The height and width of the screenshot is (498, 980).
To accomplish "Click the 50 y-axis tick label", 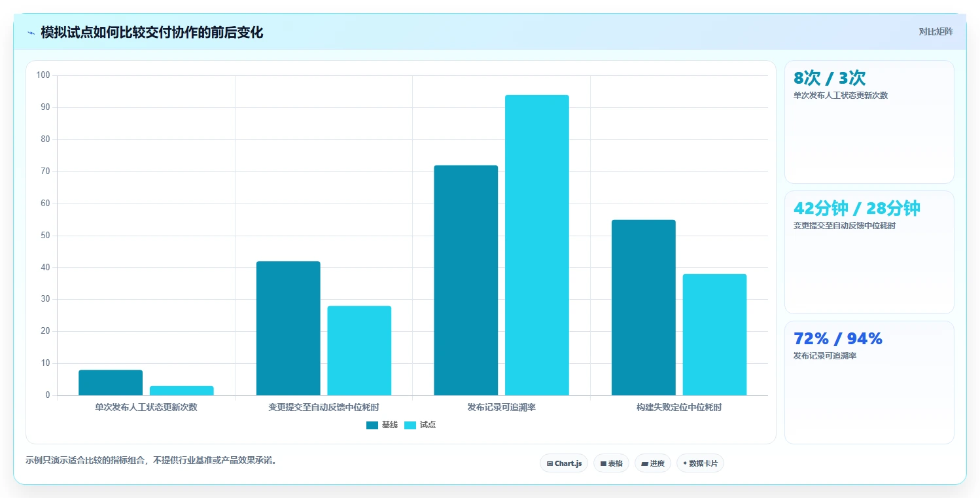I will (45, 236).
